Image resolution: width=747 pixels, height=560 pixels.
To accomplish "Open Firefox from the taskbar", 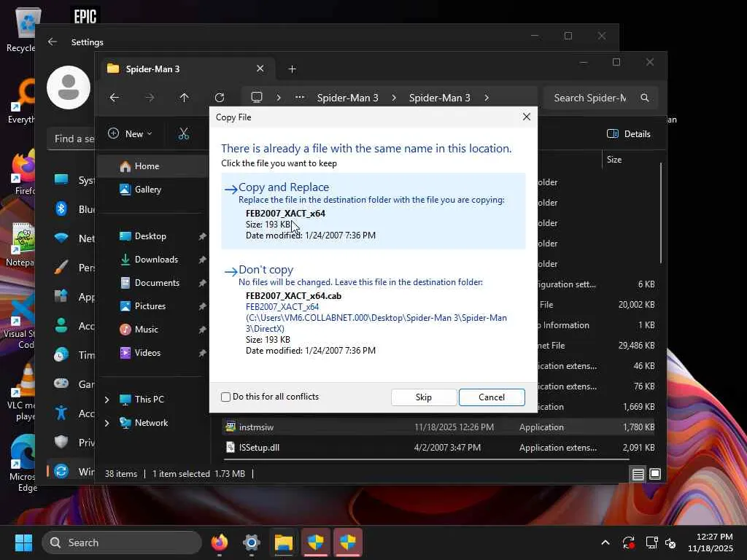I will point(220,542).
